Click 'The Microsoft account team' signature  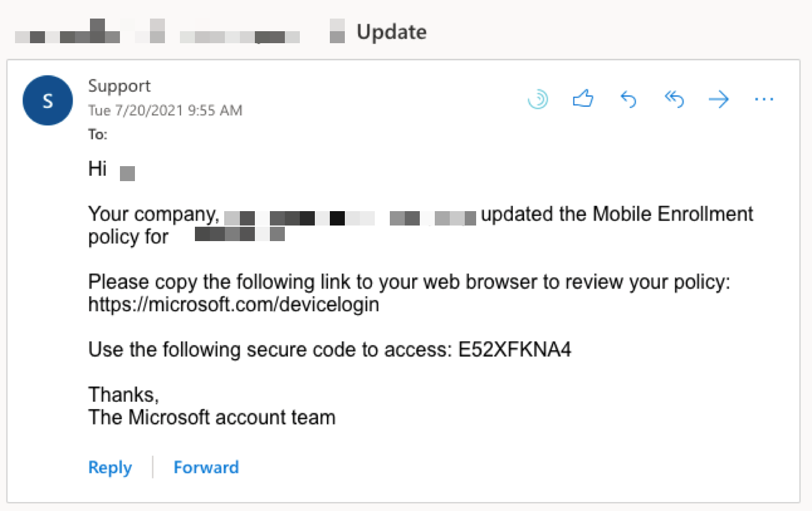click(212, 417)
